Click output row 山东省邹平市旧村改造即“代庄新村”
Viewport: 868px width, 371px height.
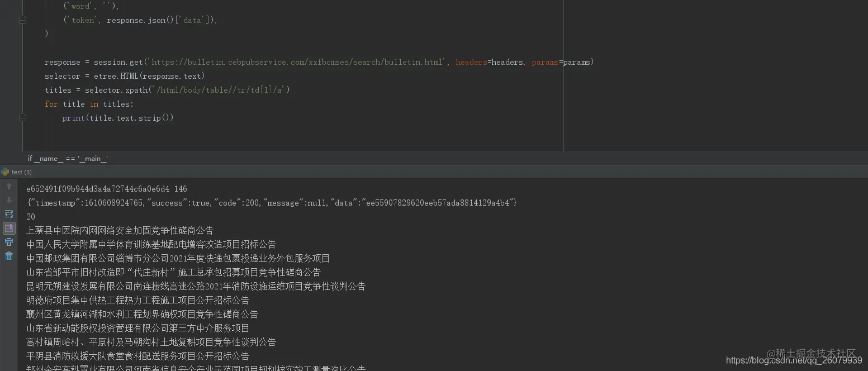click(x=173, y=272)
